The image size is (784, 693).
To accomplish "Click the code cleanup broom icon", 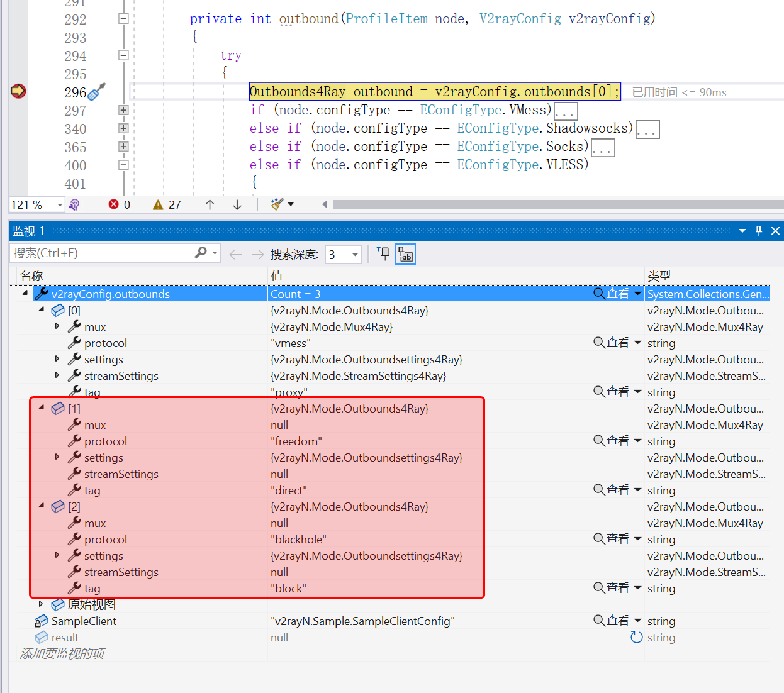I will (x=277, y=204).
